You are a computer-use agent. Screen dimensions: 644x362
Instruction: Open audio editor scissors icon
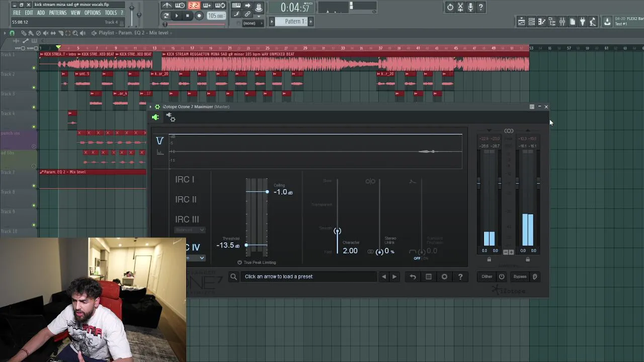click(460, 7)
